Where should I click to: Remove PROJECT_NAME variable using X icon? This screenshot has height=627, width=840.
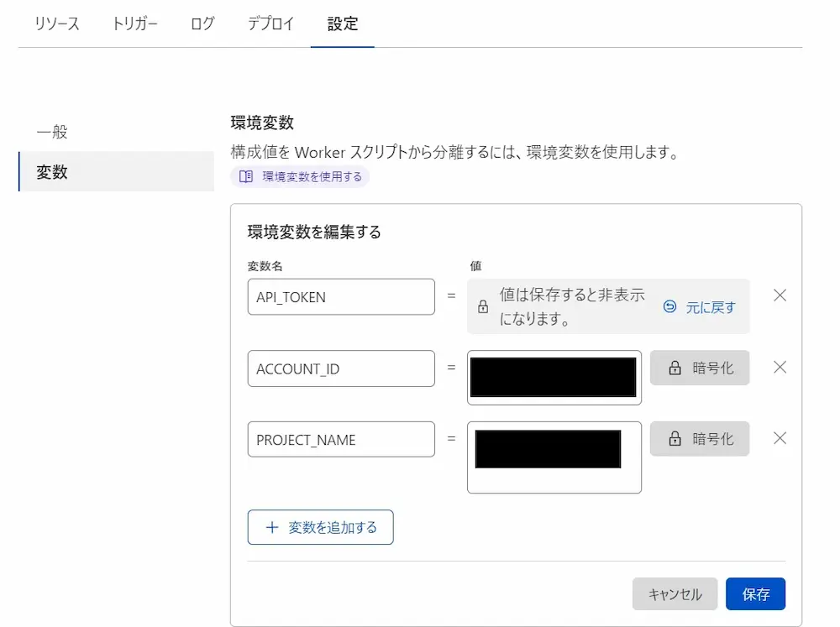780,438
